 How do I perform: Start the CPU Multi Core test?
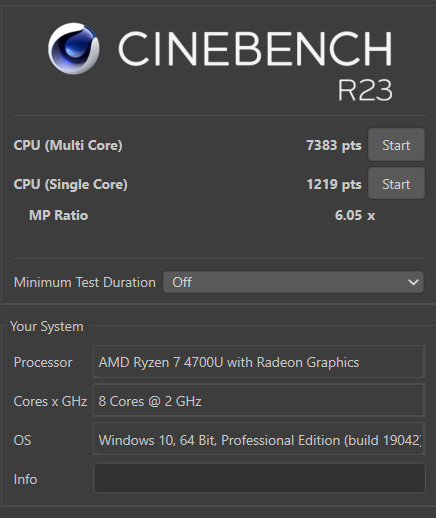396,145
